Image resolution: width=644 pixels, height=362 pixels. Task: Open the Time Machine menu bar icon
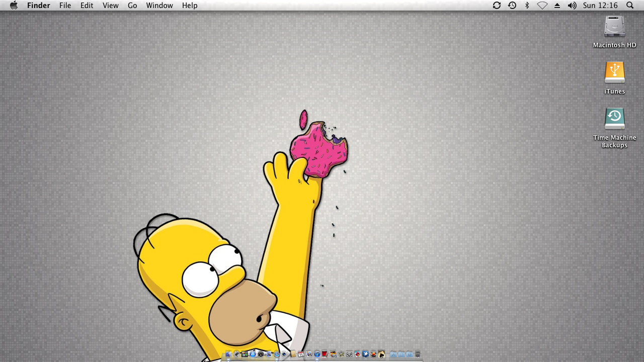tap(512, 6)
